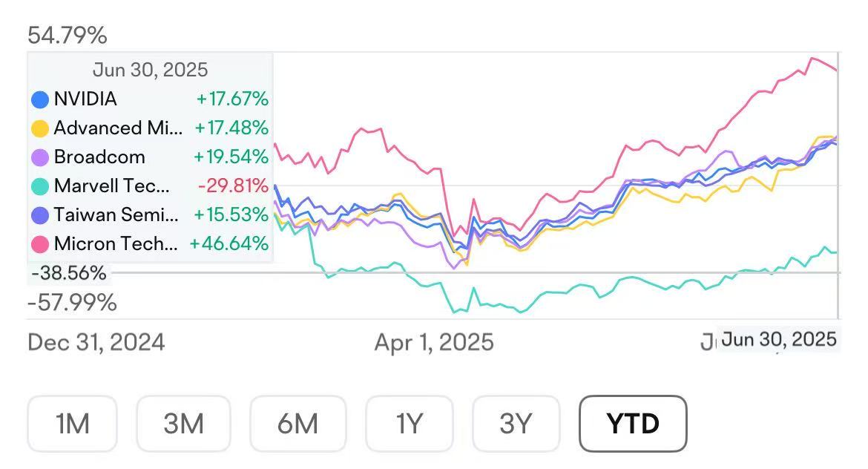
Task: Click Micron pink legend dot
Action: [x=40, y=244]
